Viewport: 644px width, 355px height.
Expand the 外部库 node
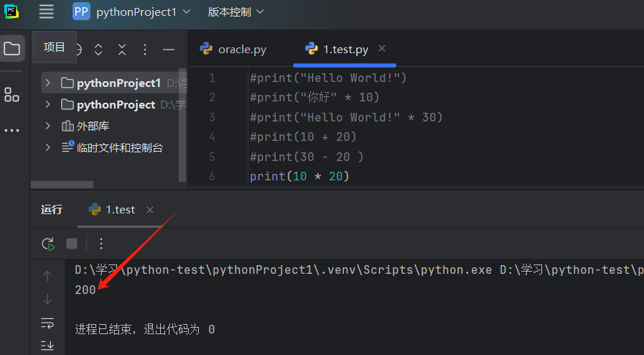47,126
